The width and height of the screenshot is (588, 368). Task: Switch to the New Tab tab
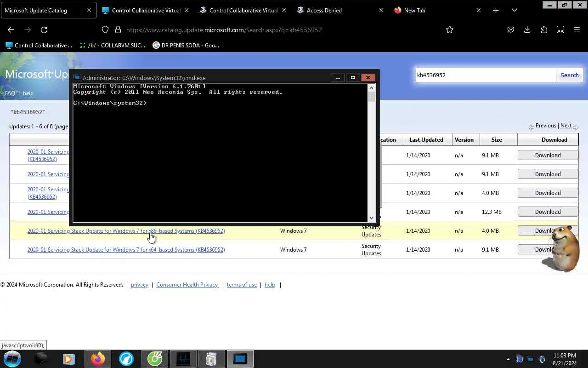click(x=438, y=10)
